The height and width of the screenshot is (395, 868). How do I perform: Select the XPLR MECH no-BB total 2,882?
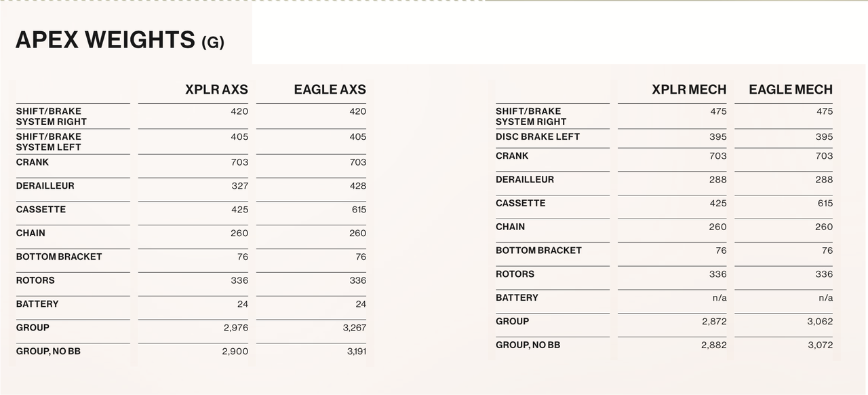point(714,345)
